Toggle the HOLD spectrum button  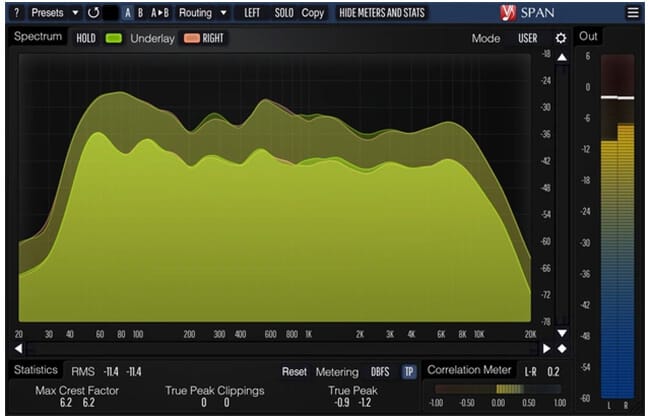86,39
